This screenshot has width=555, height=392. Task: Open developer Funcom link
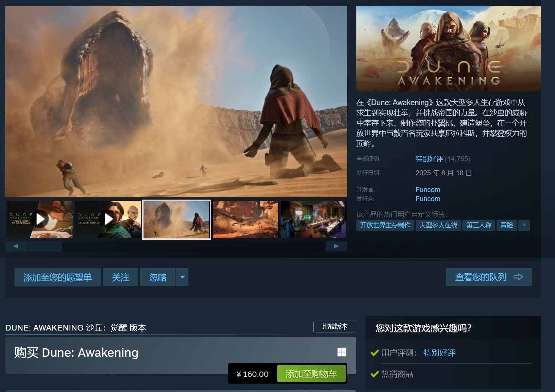click(428, 190)
